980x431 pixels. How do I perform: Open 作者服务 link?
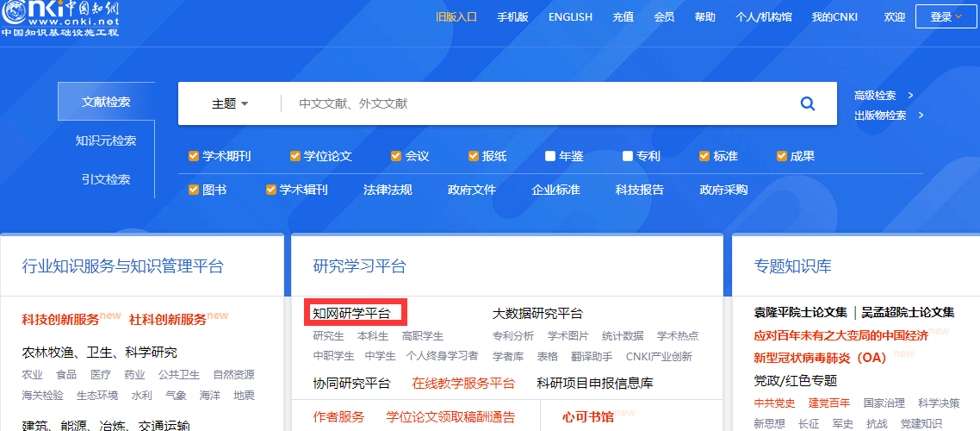pyautogui.click(x=338, y=416)
